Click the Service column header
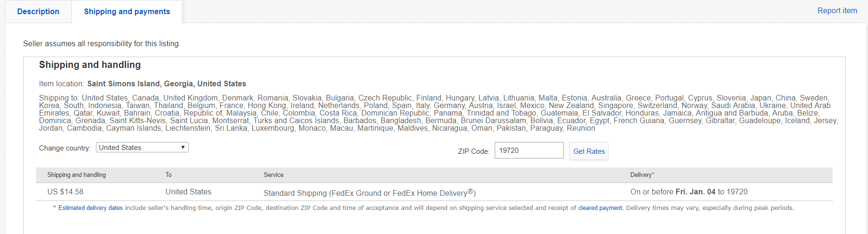 (274, 175)
